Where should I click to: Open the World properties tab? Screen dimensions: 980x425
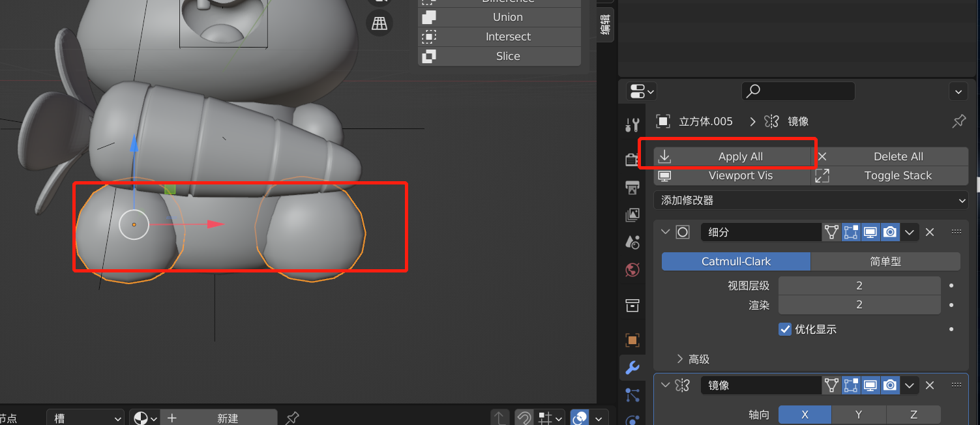632,270
